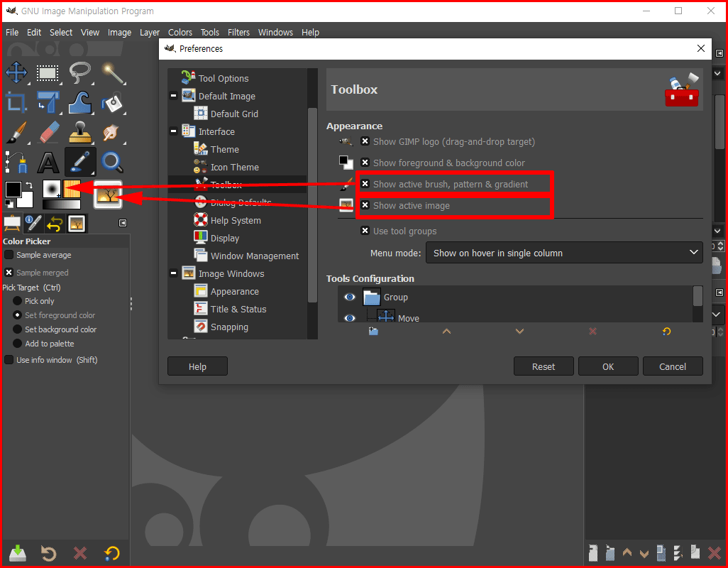
Task: Select the Text tool
Action: (48, 162)
